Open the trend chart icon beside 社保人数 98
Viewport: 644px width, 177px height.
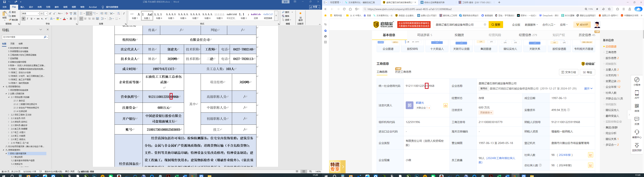point(590,155)
